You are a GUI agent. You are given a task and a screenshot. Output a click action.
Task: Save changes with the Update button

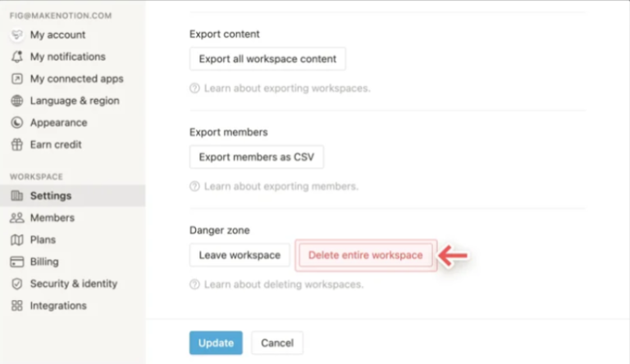216,343
